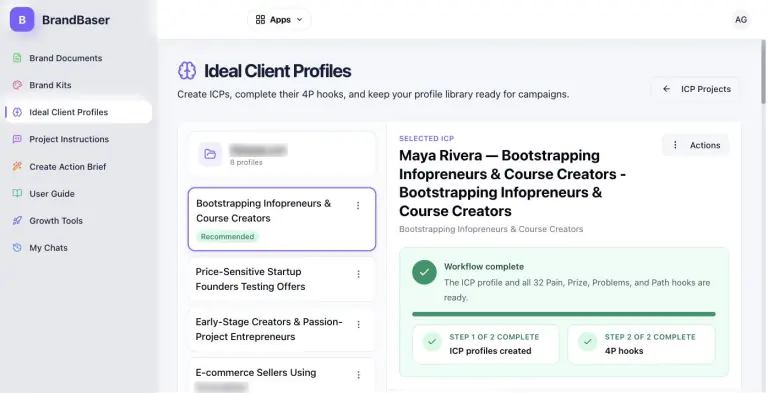Image resolution: width=768 pixels, height=393 pixels.
Task: Click the folder icon in the 8 profiles card
Action: pyautogui.click(x=210, y=154)
